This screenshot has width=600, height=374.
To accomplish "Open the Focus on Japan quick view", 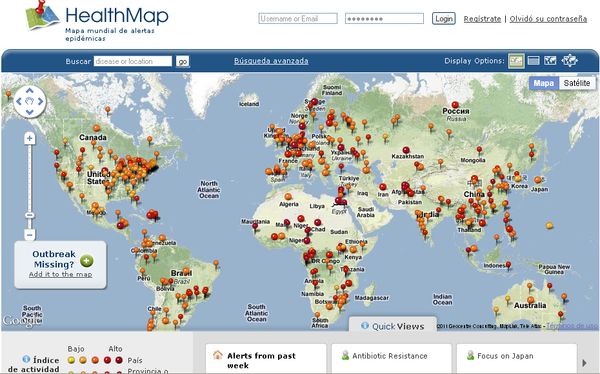I will pyautogui.click(x=517, y=359).
